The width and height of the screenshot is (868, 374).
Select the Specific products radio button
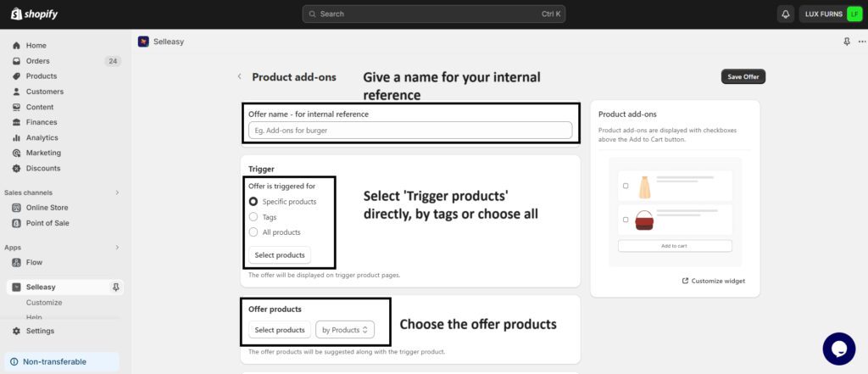coord(253,202)
